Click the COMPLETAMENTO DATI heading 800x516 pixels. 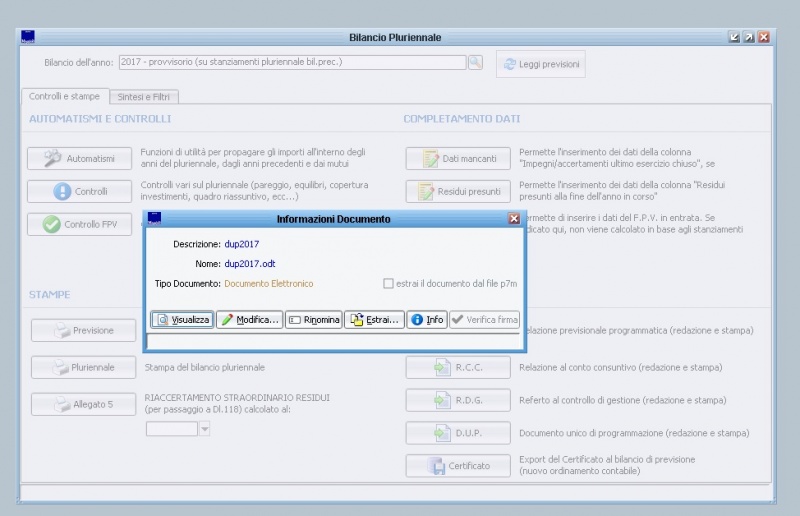[x=462, y=119]
